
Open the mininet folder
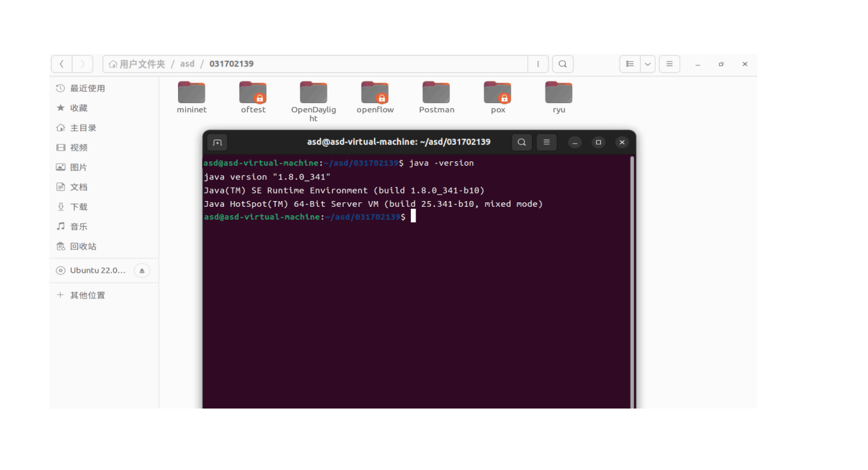[192, 97]
